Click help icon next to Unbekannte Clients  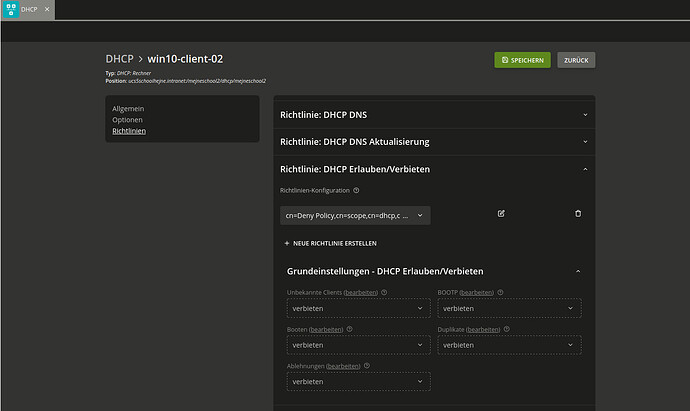[384, 292]
